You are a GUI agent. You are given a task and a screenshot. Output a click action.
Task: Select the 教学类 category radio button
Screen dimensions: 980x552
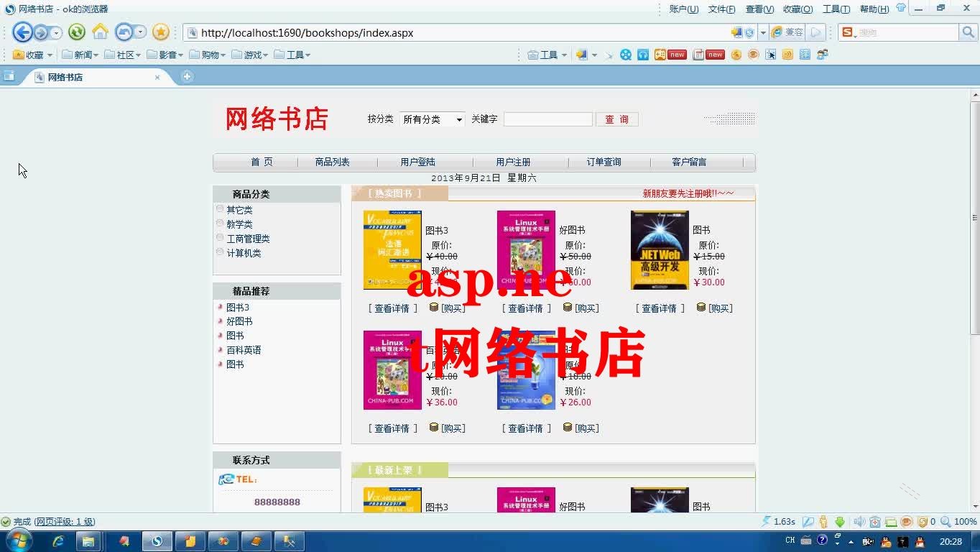(219, 223)
